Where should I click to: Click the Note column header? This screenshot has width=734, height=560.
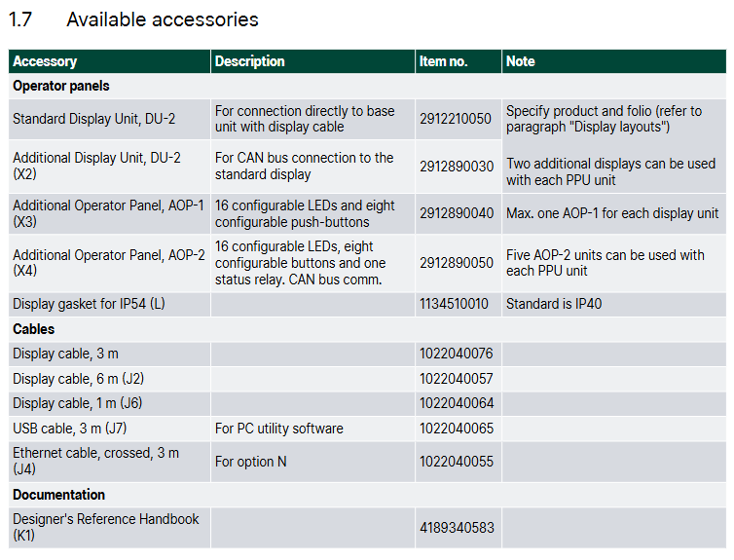[x=521, y=61]
